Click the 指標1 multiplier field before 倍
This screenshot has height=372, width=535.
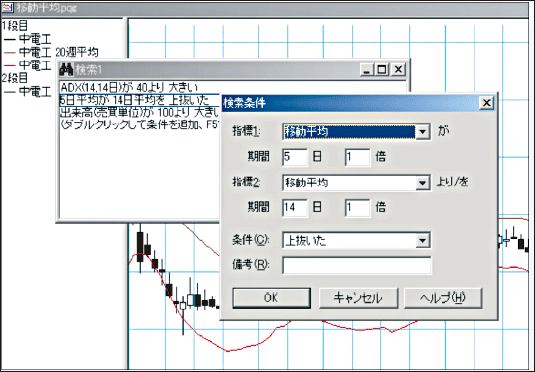click(357, 157)
